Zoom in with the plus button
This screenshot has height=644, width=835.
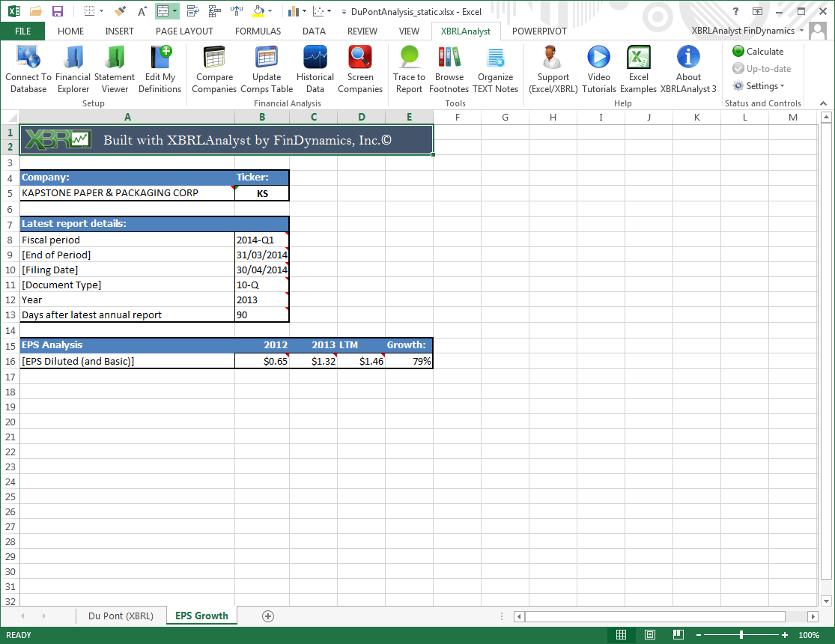(x=784, y=634)
